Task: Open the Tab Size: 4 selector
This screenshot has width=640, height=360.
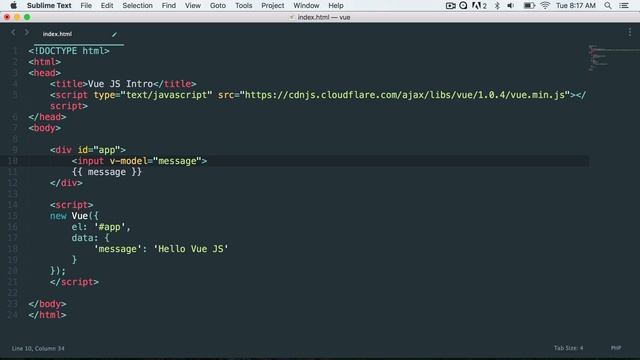Action: [568, 348]
